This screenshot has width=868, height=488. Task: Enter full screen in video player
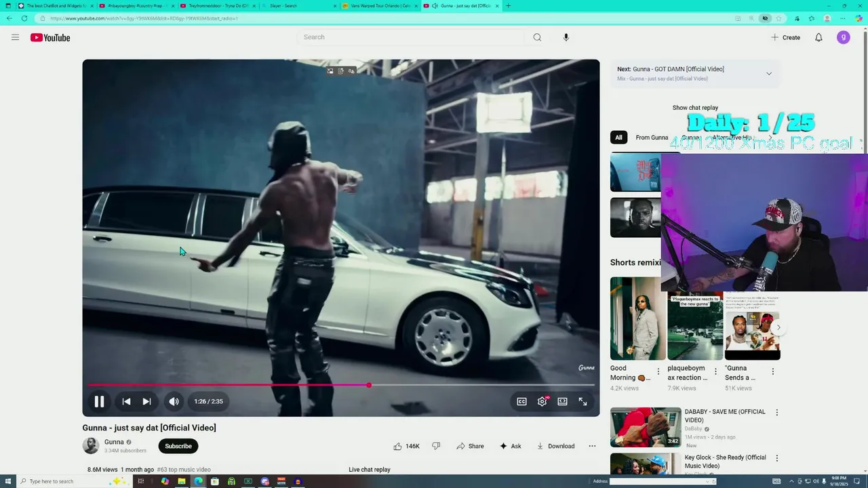[x=583, y=401]
